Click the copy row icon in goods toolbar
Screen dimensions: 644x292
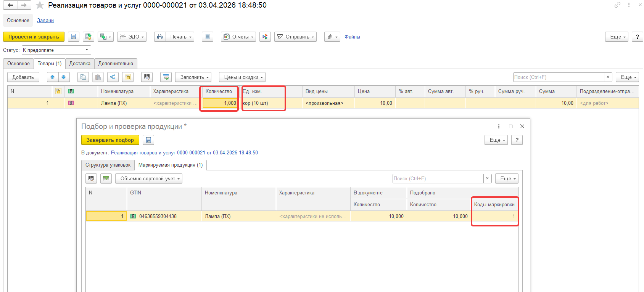pyautogui.click(x=83, y=77)
